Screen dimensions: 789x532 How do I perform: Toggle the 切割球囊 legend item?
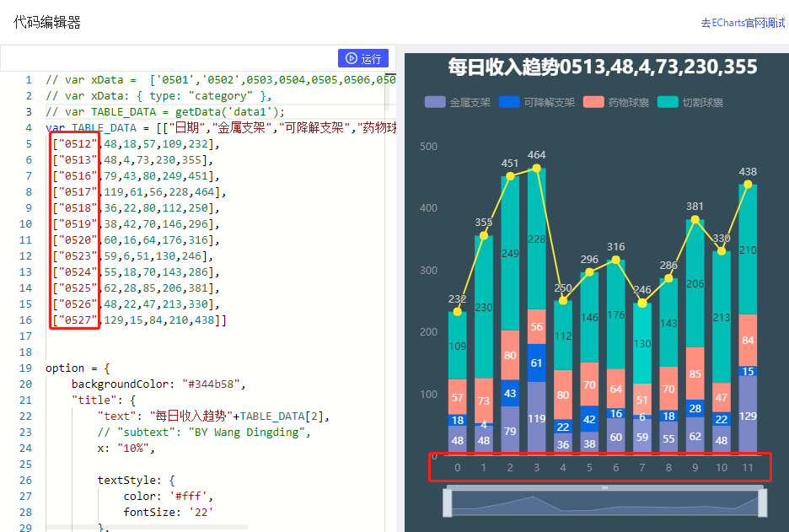(690, 102)
